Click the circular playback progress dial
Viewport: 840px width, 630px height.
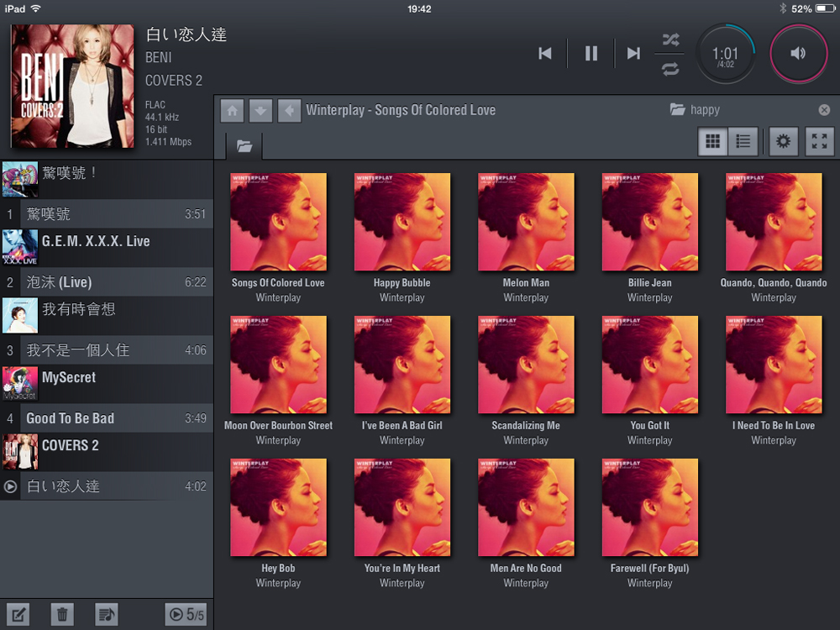[x=726, y=54]
